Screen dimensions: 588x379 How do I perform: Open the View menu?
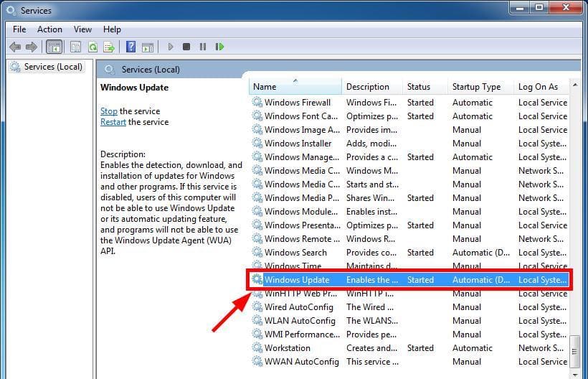(x=82, y=29)
